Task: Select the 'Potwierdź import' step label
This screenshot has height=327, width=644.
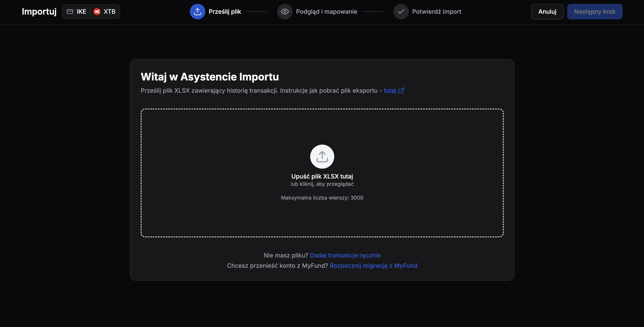Action: (437, 12)
